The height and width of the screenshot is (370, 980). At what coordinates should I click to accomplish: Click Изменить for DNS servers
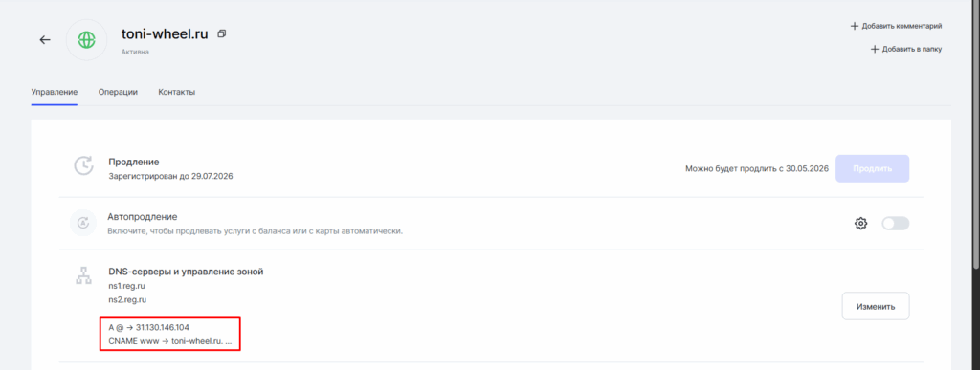coord(875,306)
